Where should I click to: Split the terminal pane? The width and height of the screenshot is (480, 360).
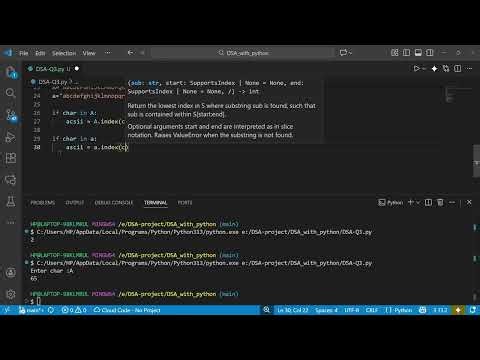[x=428, y=202]
